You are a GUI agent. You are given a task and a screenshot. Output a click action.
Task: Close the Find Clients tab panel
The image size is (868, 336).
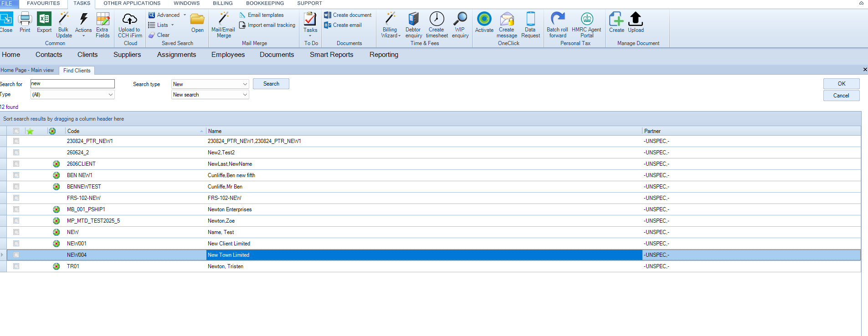click(x=865, y=70)
